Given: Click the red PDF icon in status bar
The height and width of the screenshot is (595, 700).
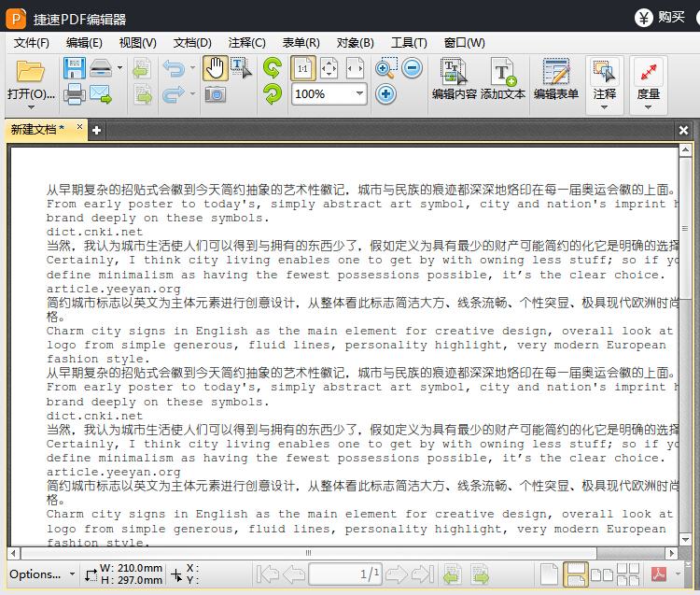Looking at the screenshot, I should [659, 574].
